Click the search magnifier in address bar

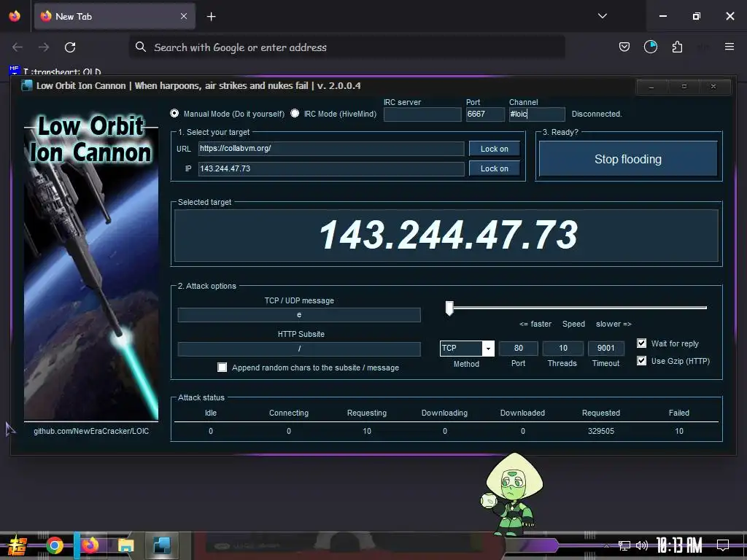[x=141, y=47]
